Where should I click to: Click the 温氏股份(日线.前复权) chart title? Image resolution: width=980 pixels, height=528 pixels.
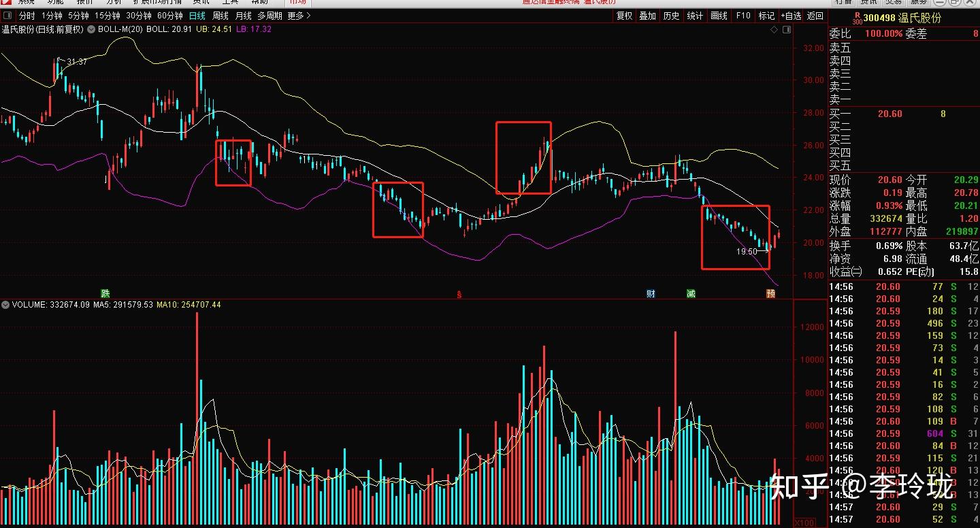42,29
